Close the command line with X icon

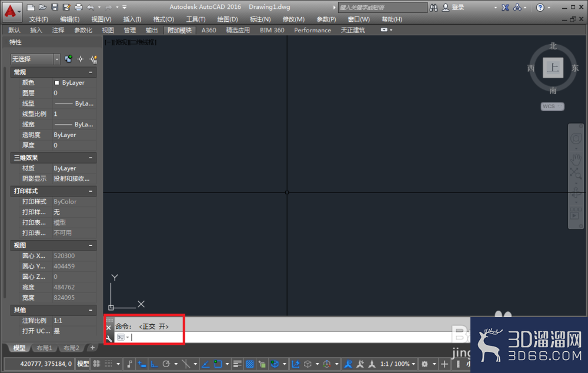point(109,328)
